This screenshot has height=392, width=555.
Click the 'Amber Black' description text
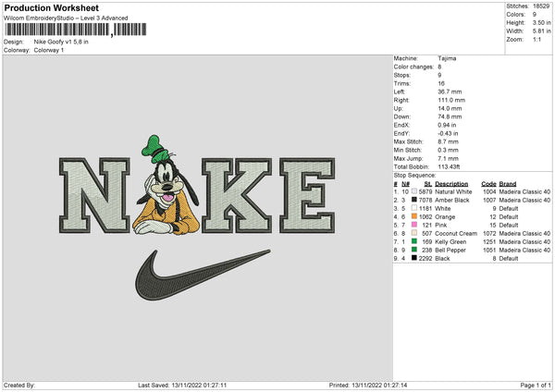(x=452, y=201)
